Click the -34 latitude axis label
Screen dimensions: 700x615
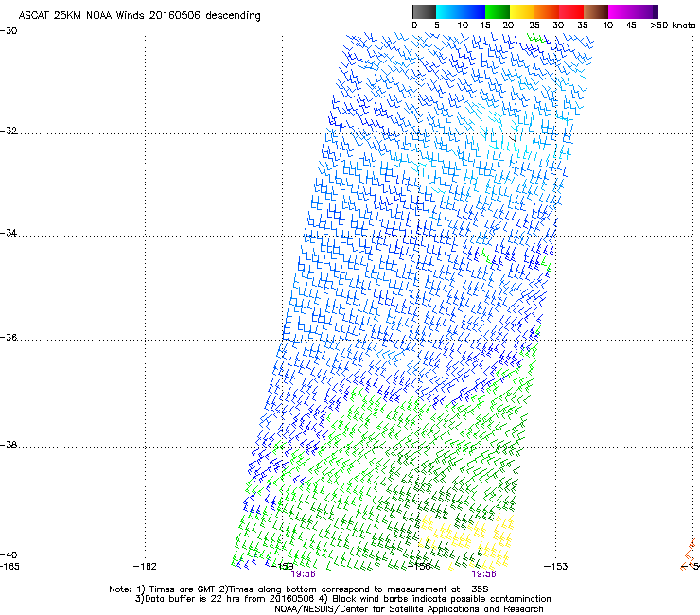coord(9,233)
